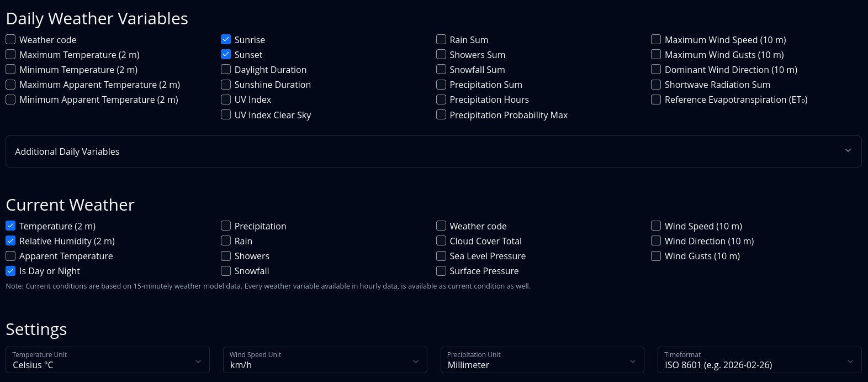The width and height of the screenshot is (868, 382).
Task: Disable the Sunset daily variable
Action: [x=226, y=54]
